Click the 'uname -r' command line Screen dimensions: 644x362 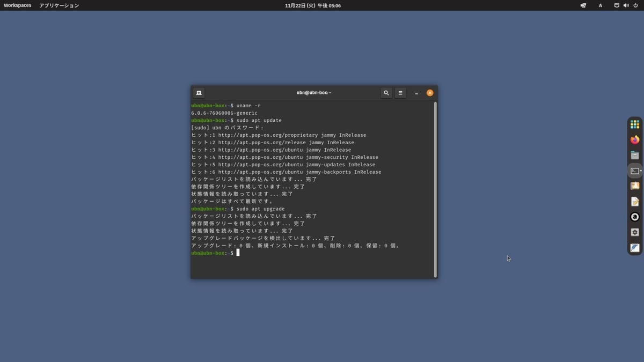[226, 106]
